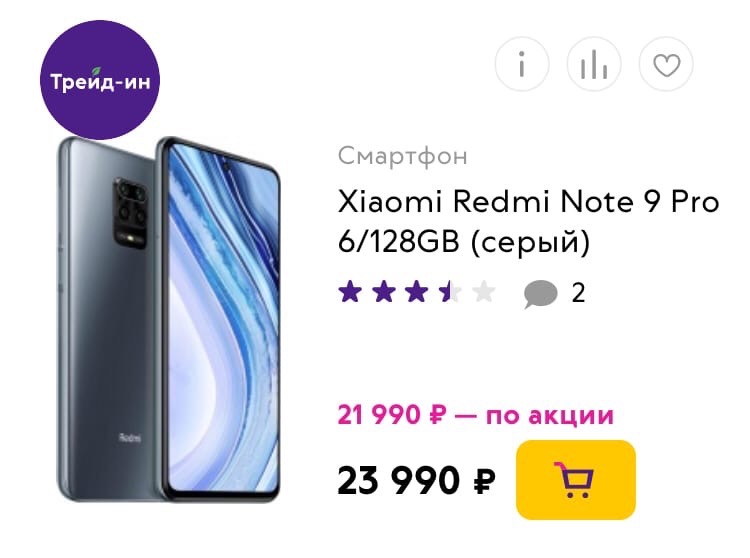The height and width of the screenshot is (558, 750).
Task: Click the half-filled fourth rating star
Action: pos(450,292)
